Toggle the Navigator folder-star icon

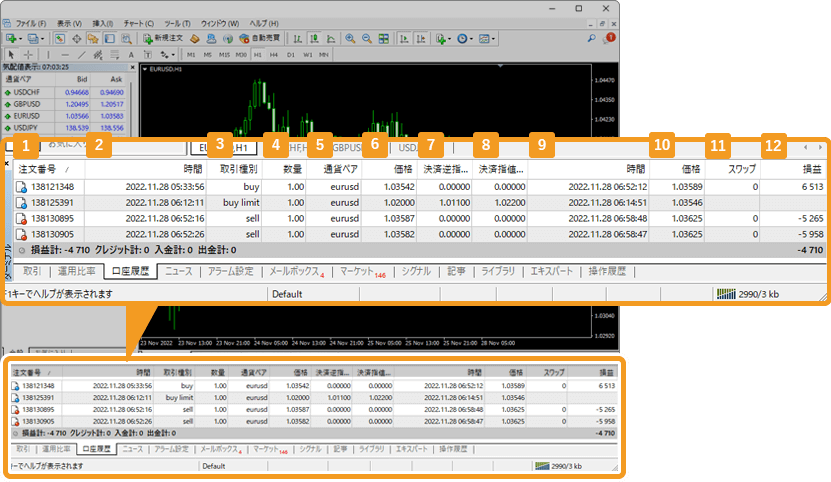(93, 38)
